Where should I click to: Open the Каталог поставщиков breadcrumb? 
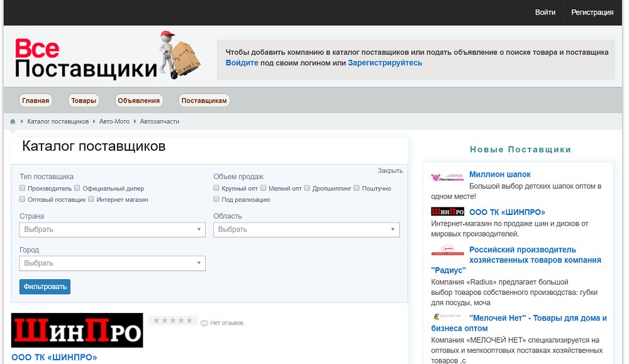(58, 121)
